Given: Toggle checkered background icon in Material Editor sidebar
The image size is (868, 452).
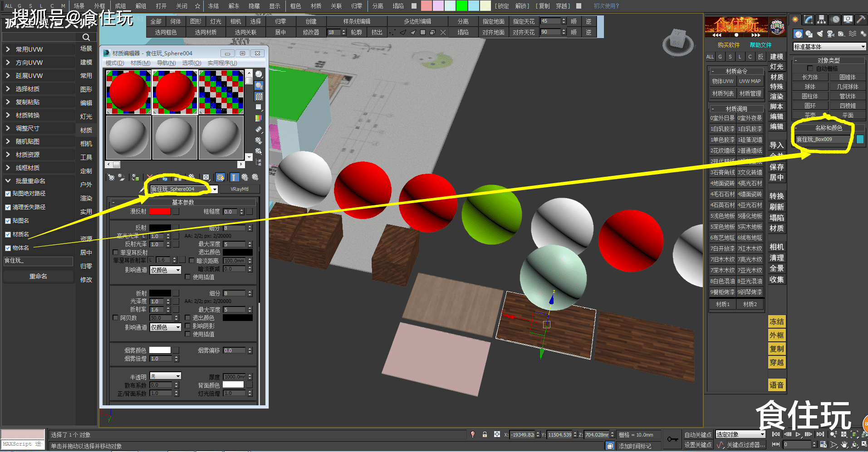Looking at the screenshot, I should pyautogui.click(x=259, y=96).
